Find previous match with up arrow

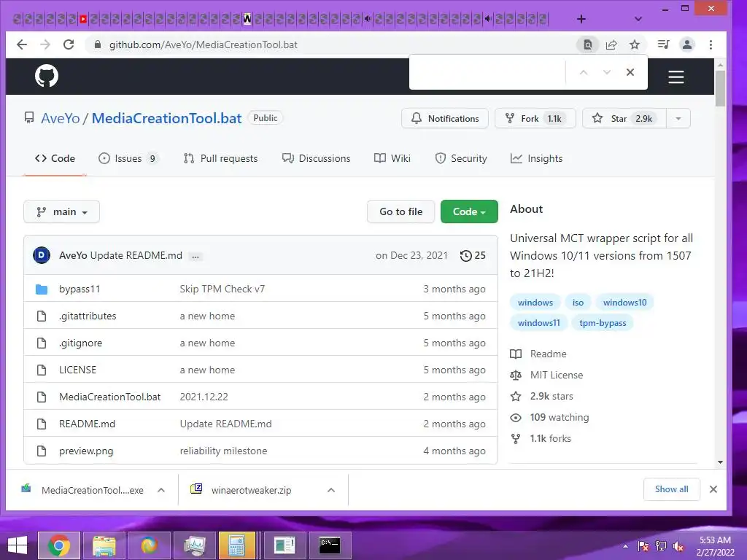tap(584, 72)
